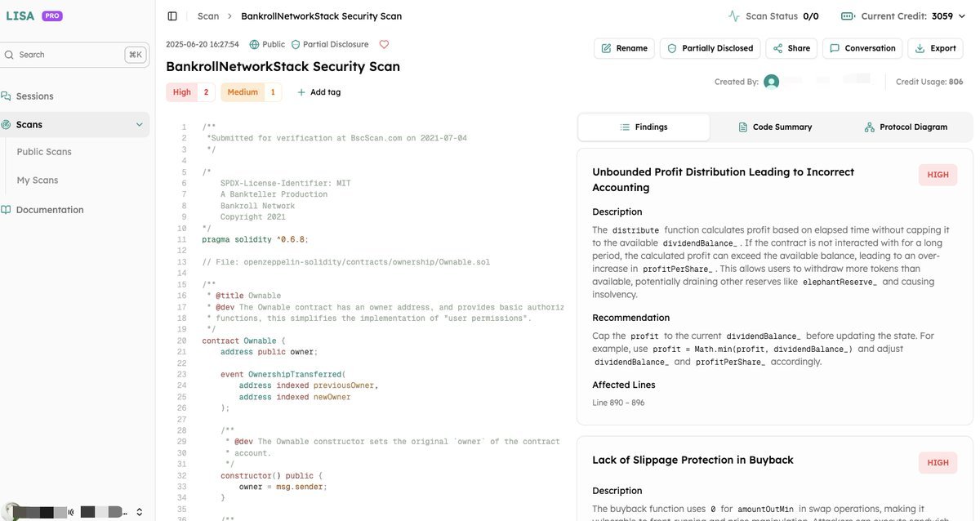980x521 pixels.
Task: Open Documentation in the sidebar
Action: 50,210
